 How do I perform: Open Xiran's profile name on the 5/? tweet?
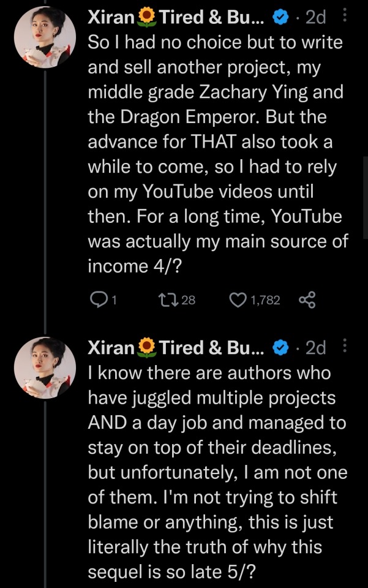coord(111,348)
